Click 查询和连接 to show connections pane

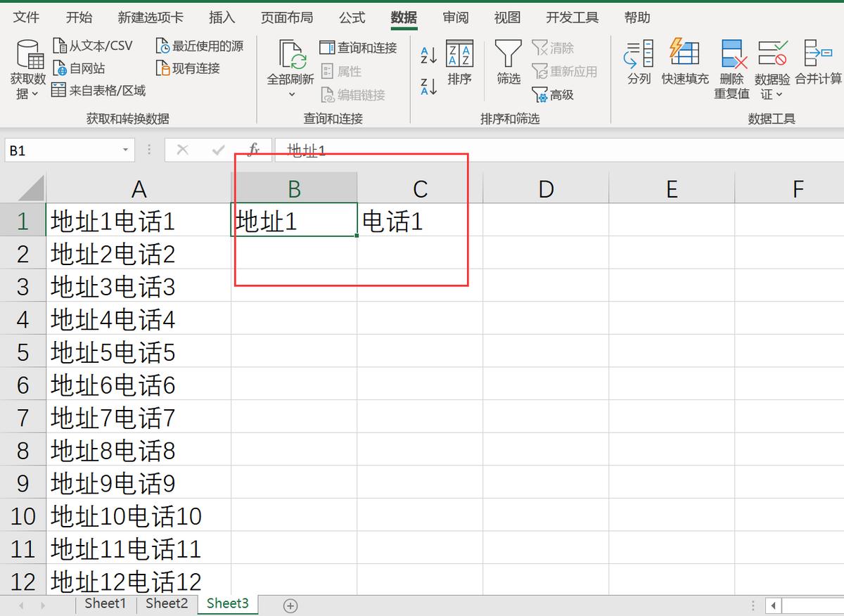360,48
